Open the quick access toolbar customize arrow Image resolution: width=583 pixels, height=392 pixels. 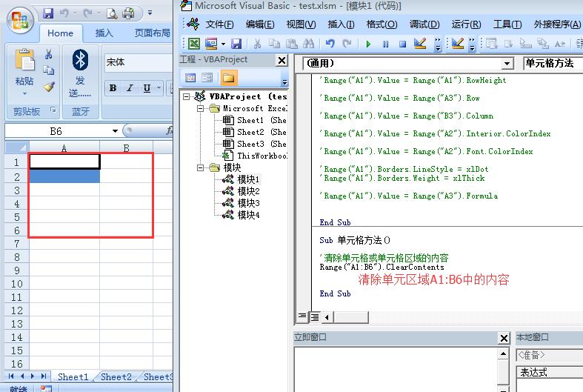click(x=150, y=13)
